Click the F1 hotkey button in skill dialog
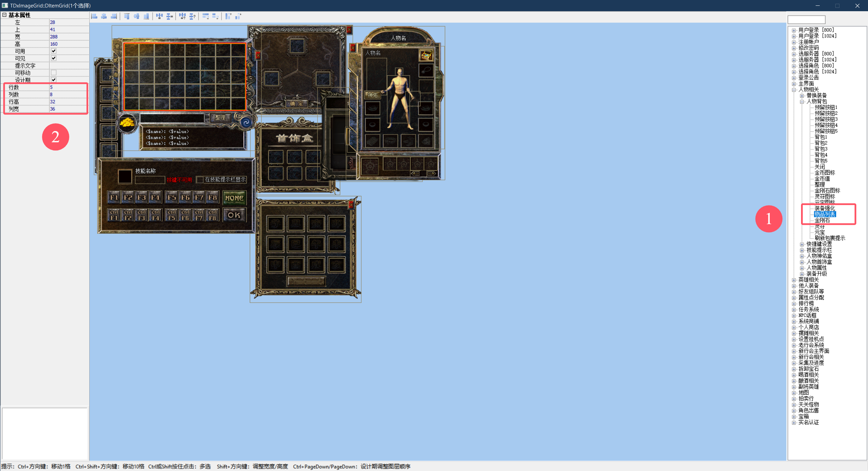This screenshot has width=868, height=471. [x=114, y=197]
